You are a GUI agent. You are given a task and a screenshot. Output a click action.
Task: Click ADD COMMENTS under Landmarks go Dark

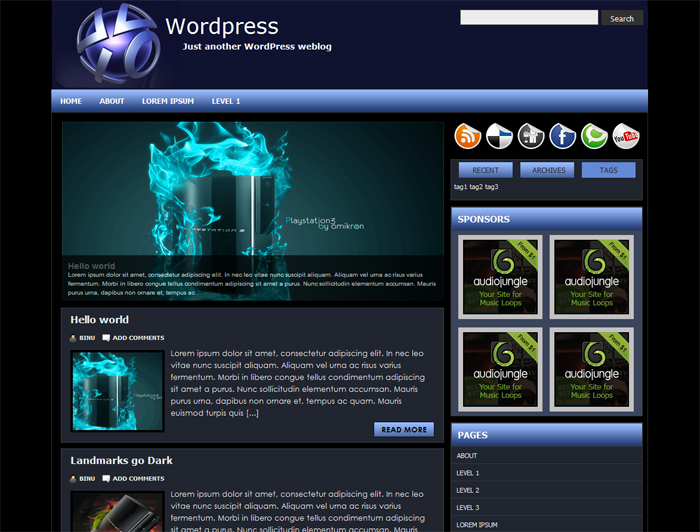click(x=138, y=478)
